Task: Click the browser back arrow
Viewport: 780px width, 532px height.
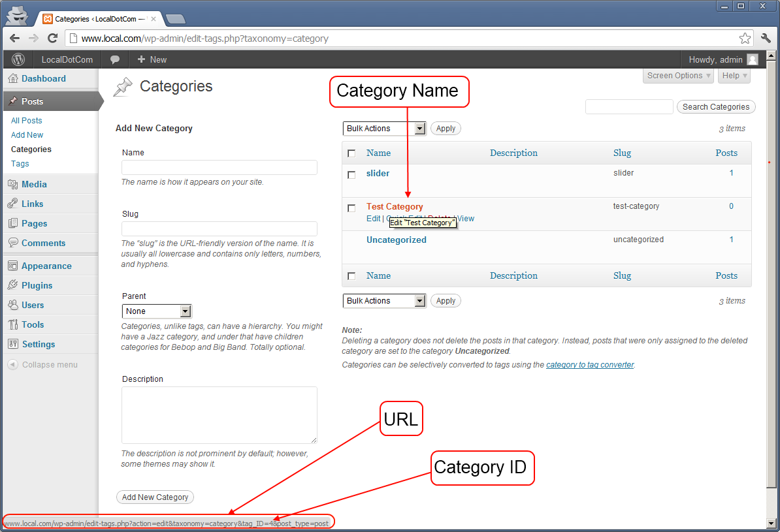Action: pos(15,39)
